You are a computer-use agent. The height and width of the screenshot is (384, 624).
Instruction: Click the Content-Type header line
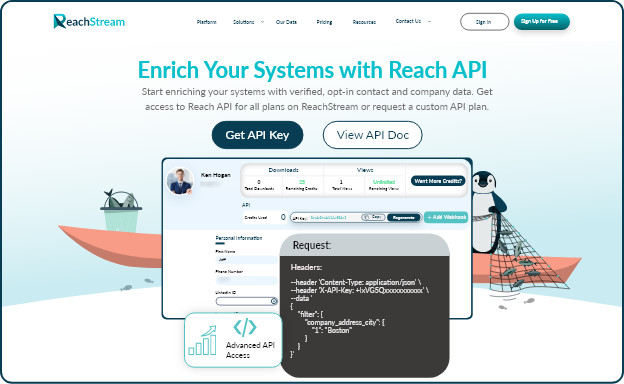tap(356, 283)
